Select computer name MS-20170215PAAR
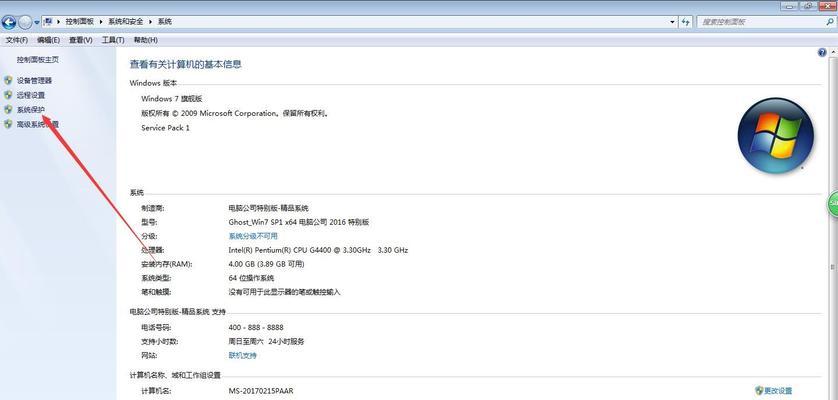Image resolution: width=838 pixels, height=400 pixels. 261,391
